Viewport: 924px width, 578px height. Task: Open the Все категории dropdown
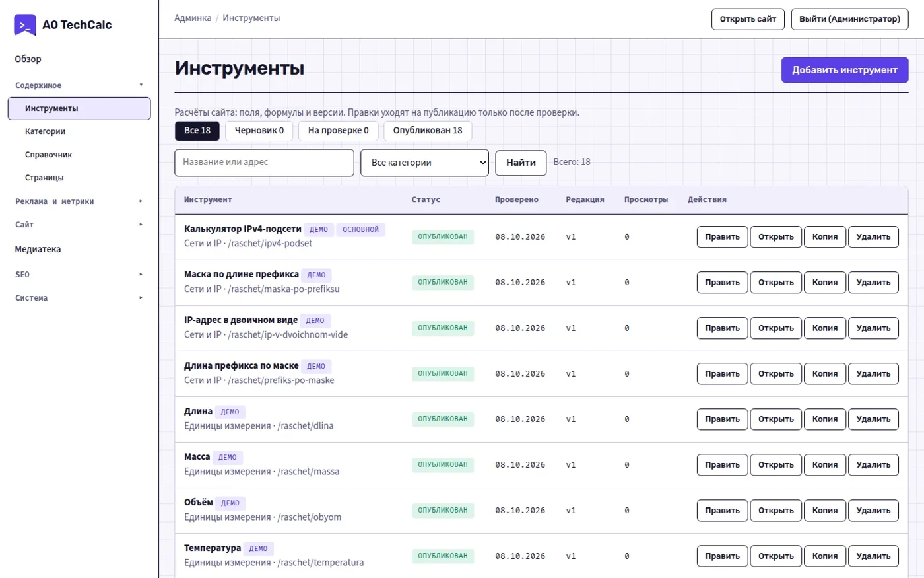click(424, 163)
